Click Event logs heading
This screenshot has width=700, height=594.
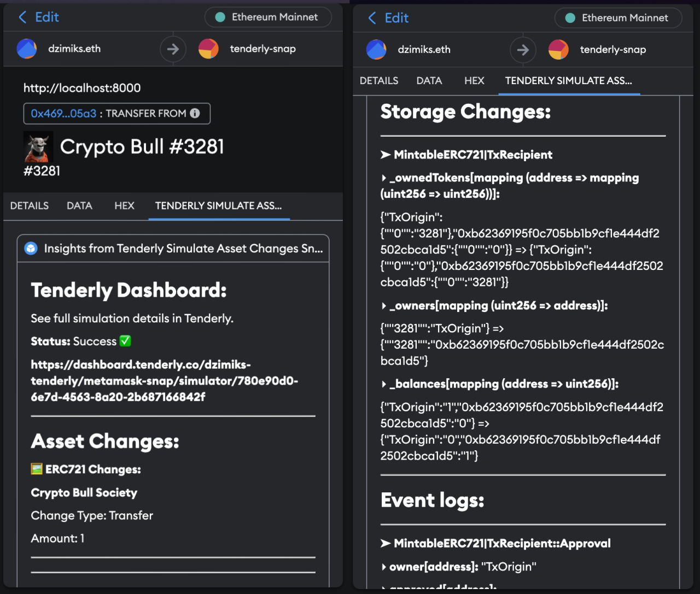point(432,500)
